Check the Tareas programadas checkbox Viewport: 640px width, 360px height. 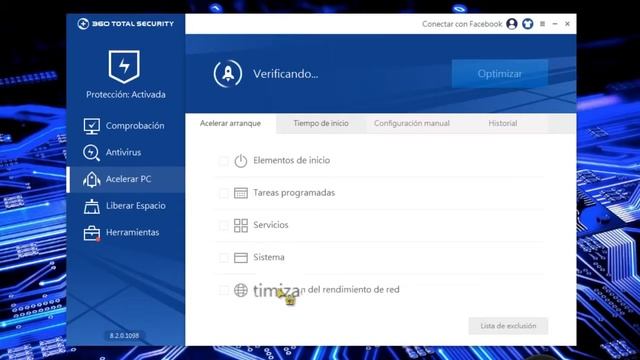click(x=223, y=193)
